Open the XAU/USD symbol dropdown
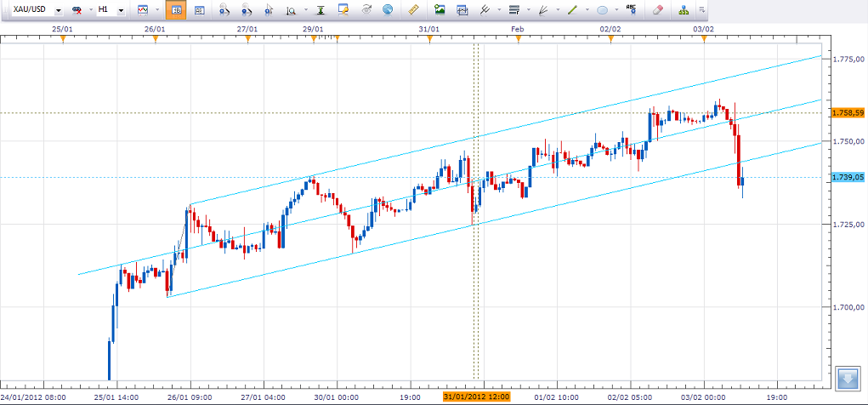Screen dimensions: 868x405 pyautogui.click(x=58, y=10)
